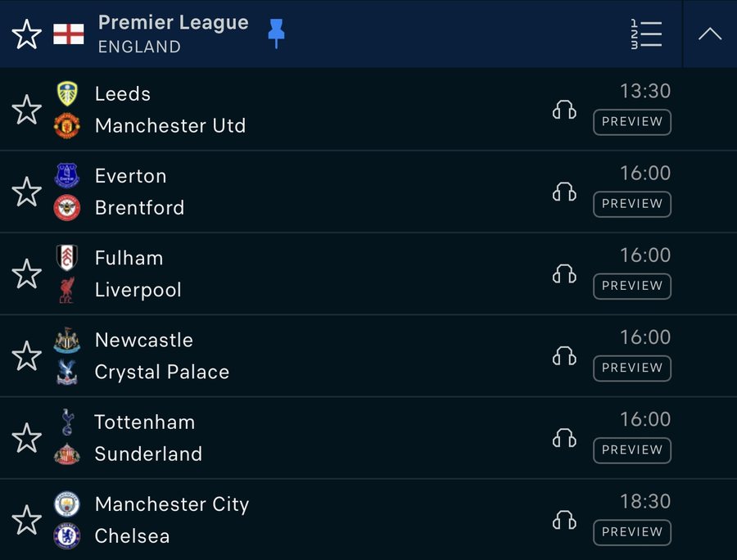Star the Fulham vs Liverpool match
Screen dimensions: 737x560
coord(26,273)
